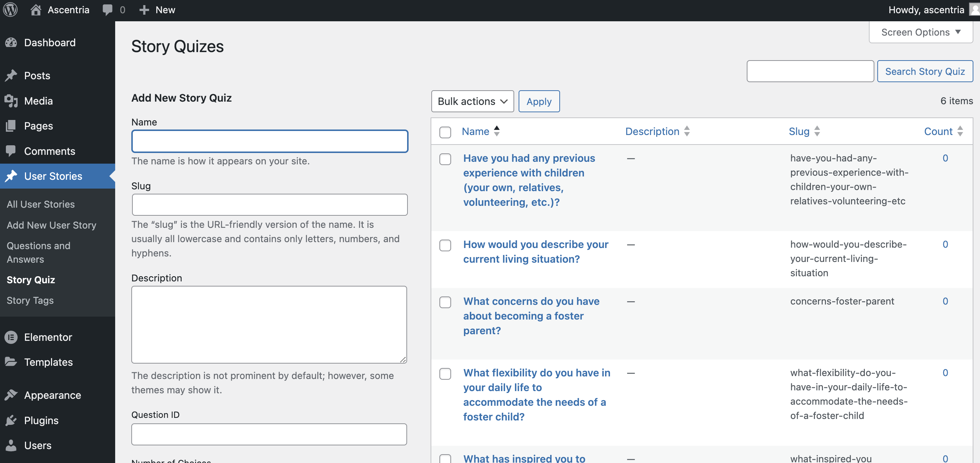Click the Dashboard gauge icon
Viewport: 980px width, 463px height.
click(11, 43)
